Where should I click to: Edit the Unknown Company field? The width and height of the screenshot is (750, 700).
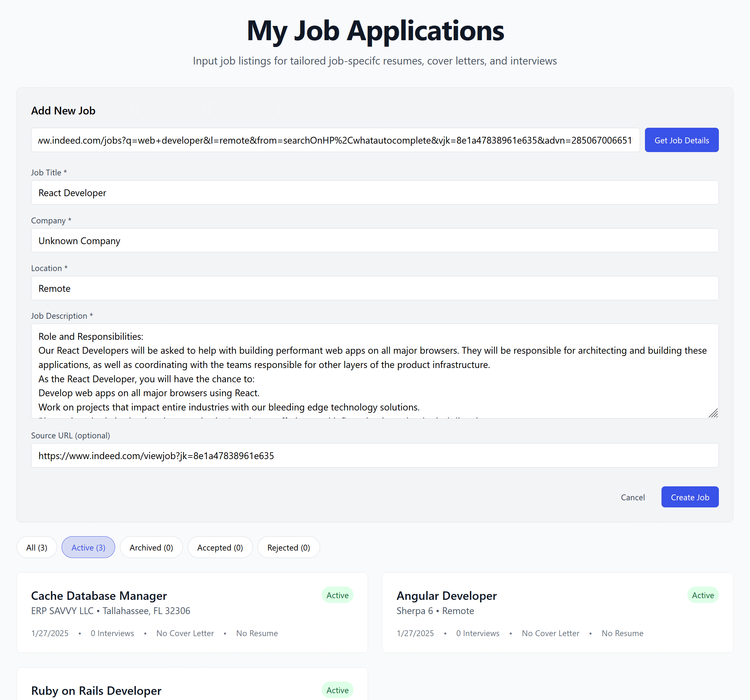(x=374, y=241)
